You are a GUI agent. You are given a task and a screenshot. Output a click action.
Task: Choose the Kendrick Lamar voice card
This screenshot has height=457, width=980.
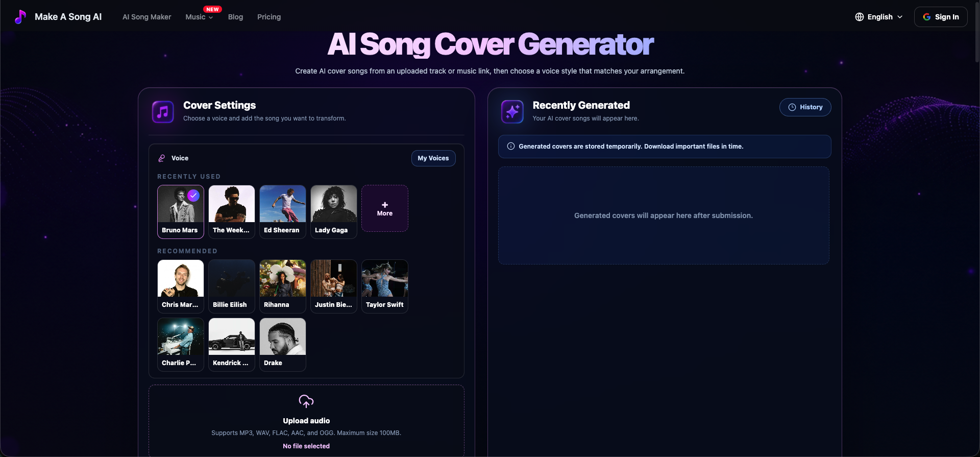(232, 344)
